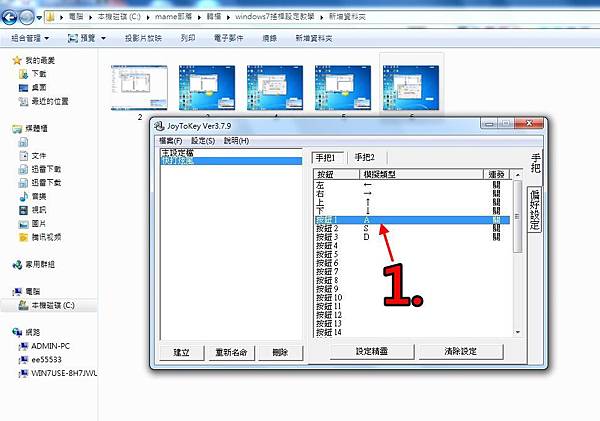Expand breadcrumb arrow after mame部屬
600x421 pixels.
(199, 17)
